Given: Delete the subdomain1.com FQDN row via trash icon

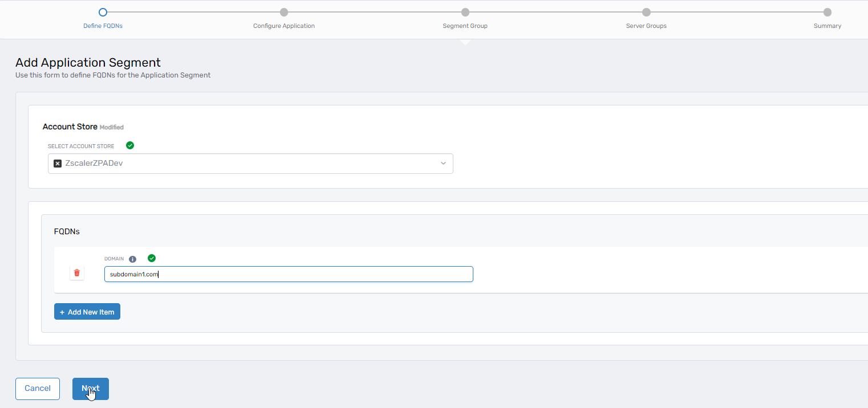Looking at the screenshot, I should click(x=77, y=274).
